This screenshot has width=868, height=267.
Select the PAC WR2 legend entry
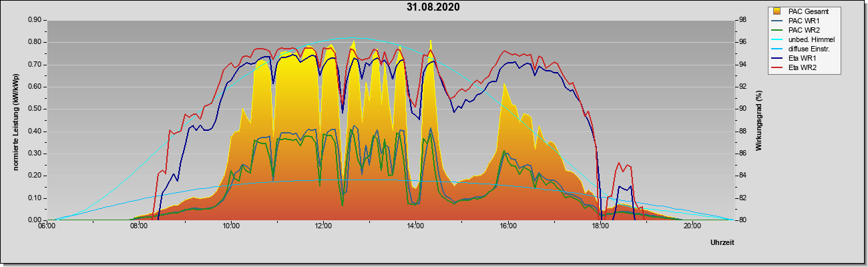coord(805,30)
